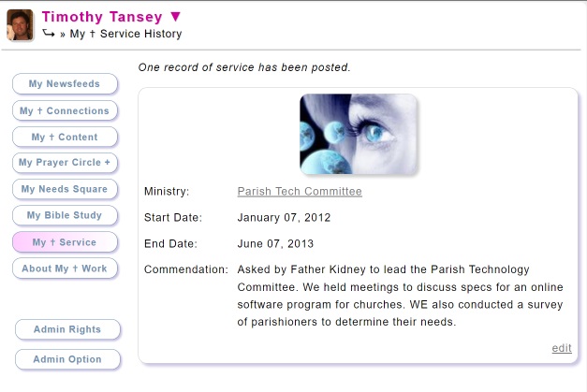Click the Parish Tech Committee link
The width and height of the screenshot is (587, 392).
pos(300,192)
